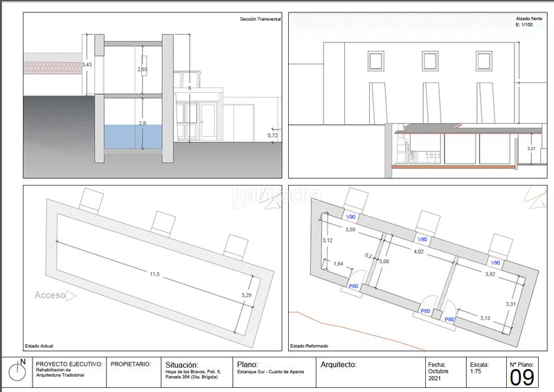Select the Estado Reformado label
Screen dimensions: 554x392
309,345
